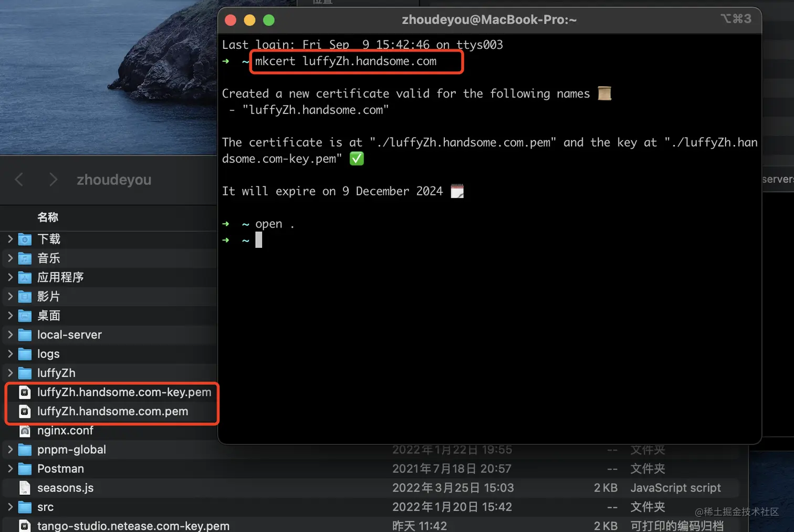Click the terminal command prompt cursor
This screenshot has height=532, width=794.
(x=258, y=240)
